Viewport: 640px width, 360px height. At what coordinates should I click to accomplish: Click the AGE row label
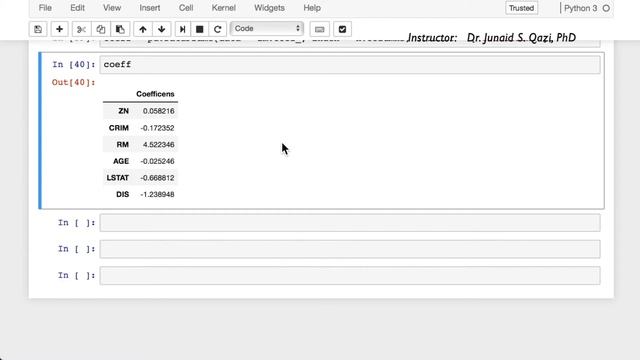click(x=121, y=161)
